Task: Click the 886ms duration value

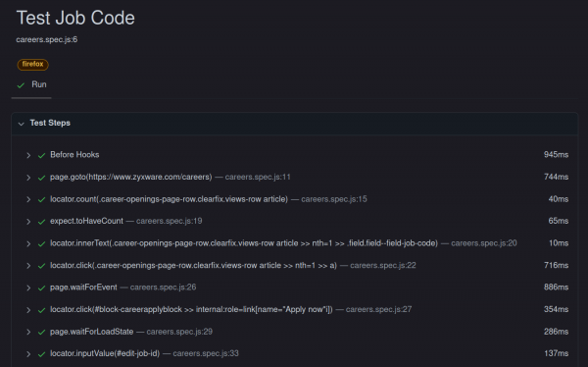Action: point(556,287)
